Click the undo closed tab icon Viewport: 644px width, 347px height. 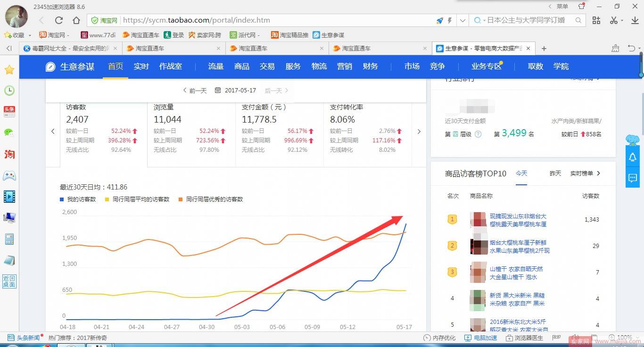[x=632, y=48]
